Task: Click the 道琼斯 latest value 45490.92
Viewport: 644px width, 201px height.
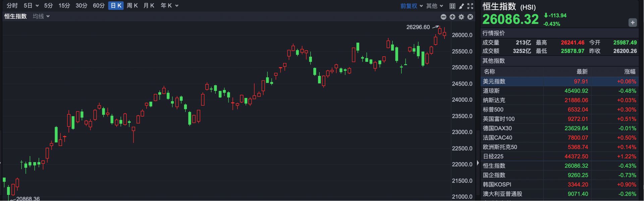Action: [x=576, y=91]
